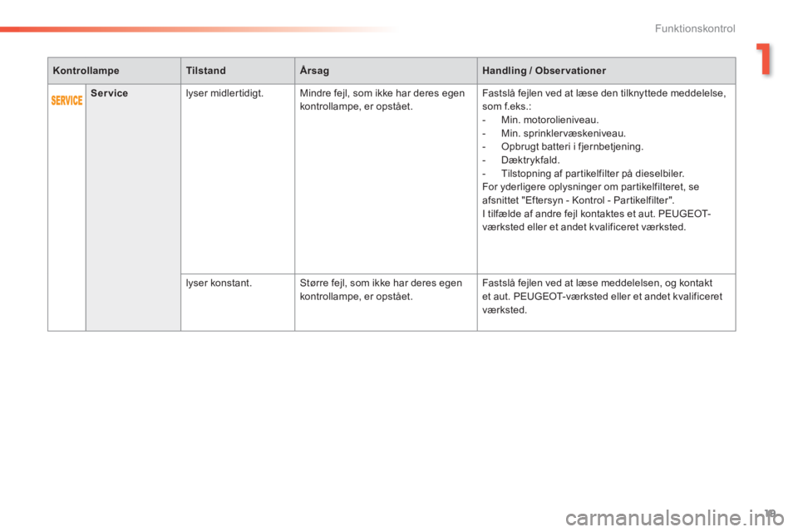Image resolution: width=798 pixels, height=532 pixels.
Task: Click the 'Min. sprinklervæskeniveau.' list item
Action: point(564,133)
